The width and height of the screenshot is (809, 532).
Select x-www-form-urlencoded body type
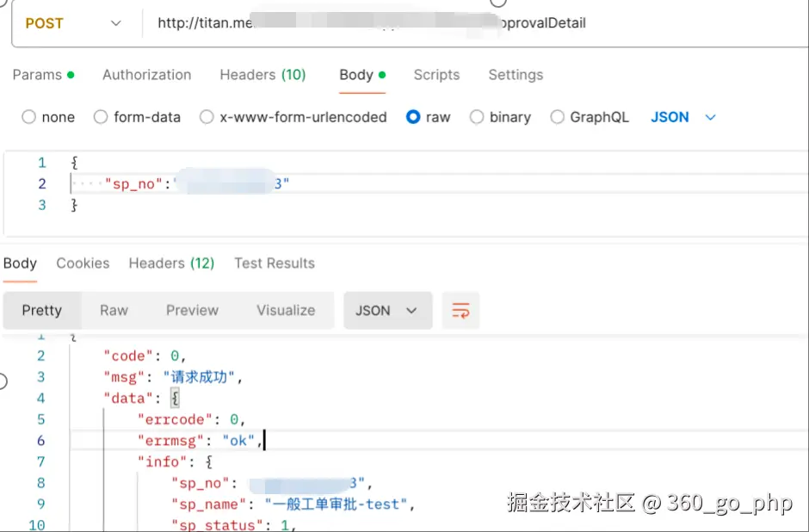pos(207,117)
